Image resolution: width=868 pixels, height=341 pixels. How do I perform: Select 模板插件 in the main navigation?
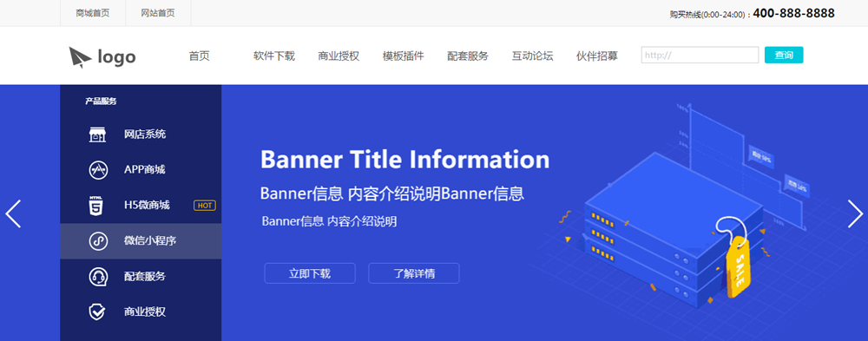tap(404, 56)
